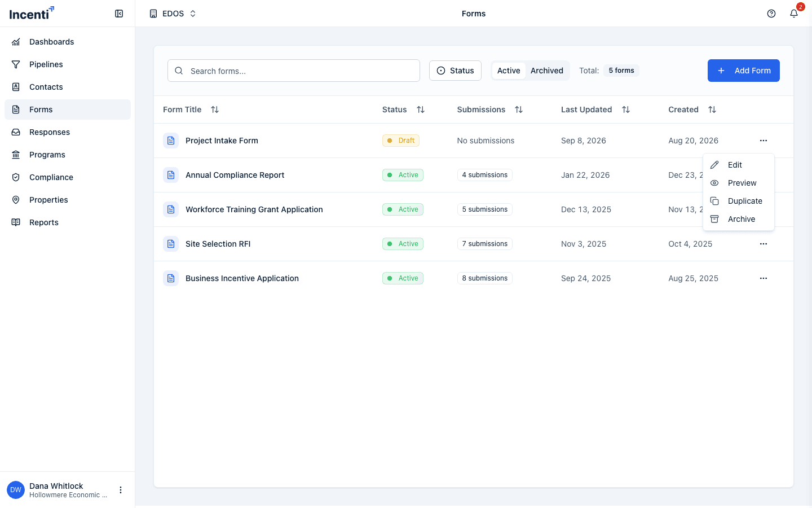Open the Dashboards sidebar item
The height and width of the screenshot is (508, 812).
pos(68,42)
